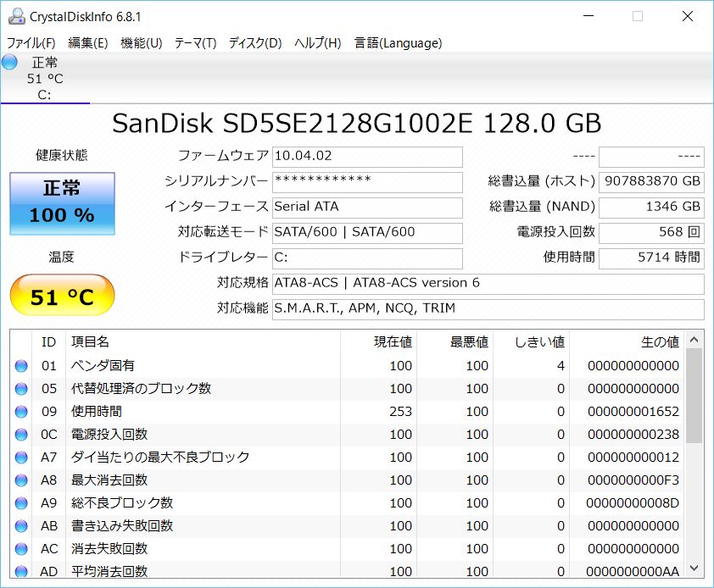Screen dimensions: 714x588
Task: Click status orb for 総不良ブロック数 row A9
Action: click(21, 503)
